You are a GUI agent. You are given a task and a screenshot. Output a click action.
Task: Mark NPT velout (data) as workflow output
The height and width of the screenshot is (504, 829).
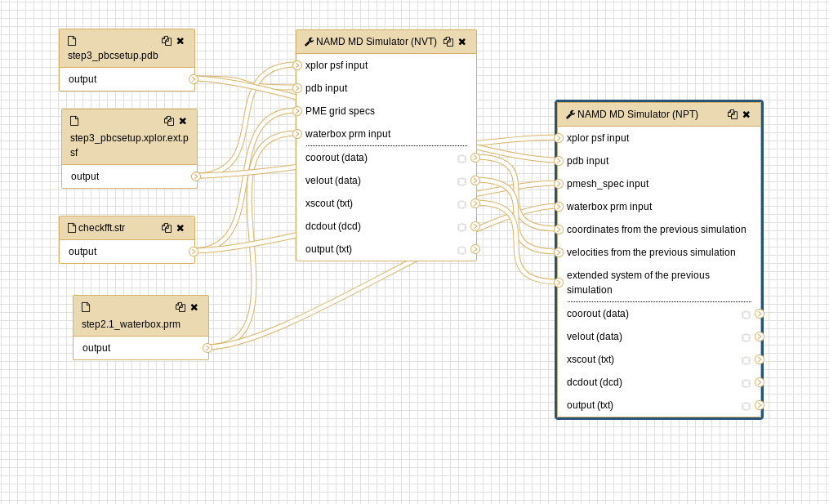coord(746,337)
